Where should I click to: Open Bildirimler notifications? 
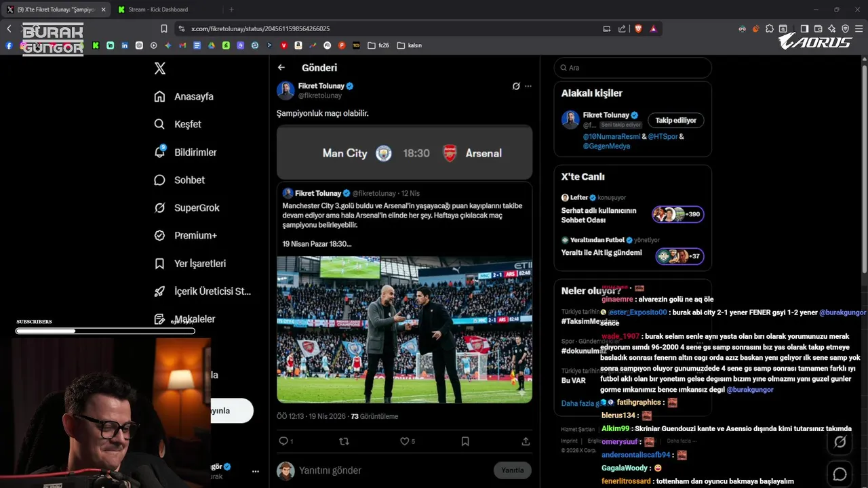(185, 152)
